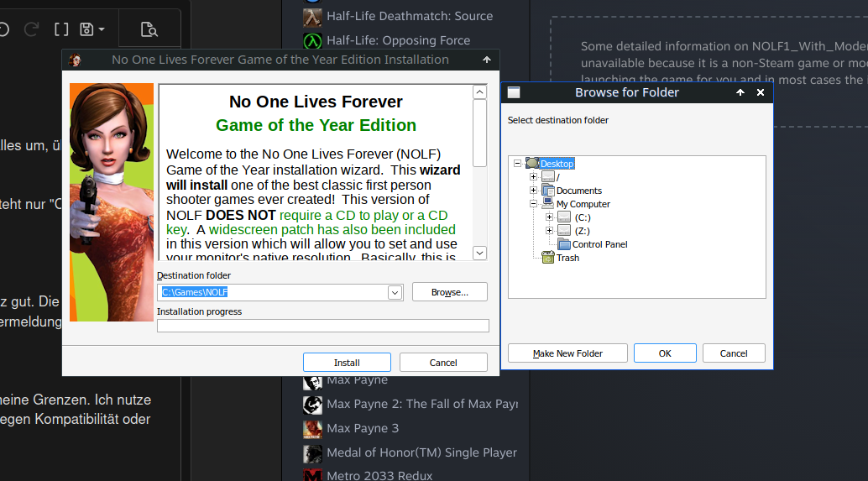Click the installer title bar up arrow
Image resolution: width=868 pixels, height=481 pixels.
487,60
